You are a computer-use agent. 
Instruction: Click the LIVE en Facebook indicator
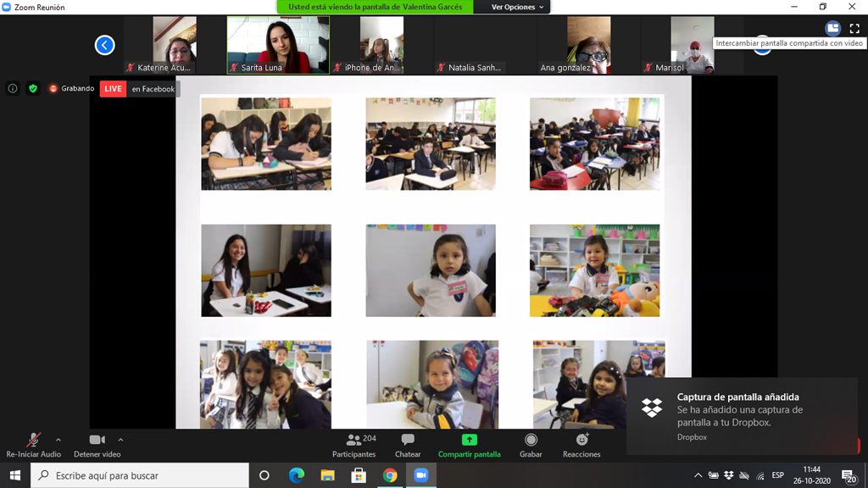click(x=139, y=89)
